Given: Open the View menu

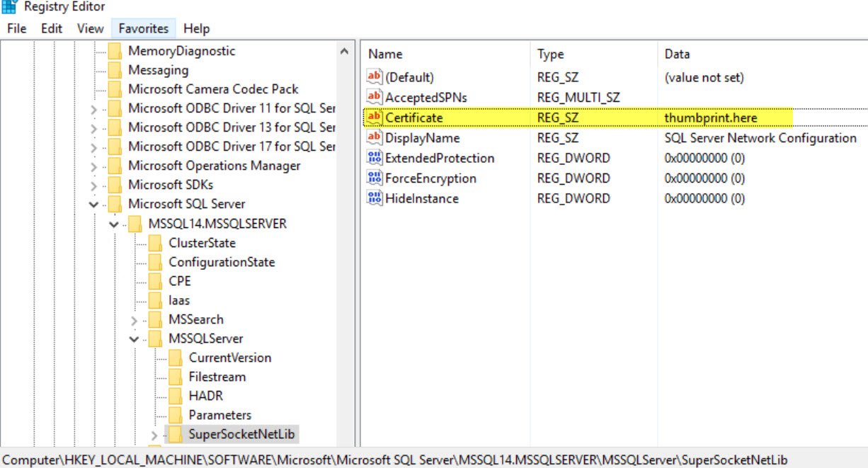Looking at the screenshot, I should pos(90,28).
